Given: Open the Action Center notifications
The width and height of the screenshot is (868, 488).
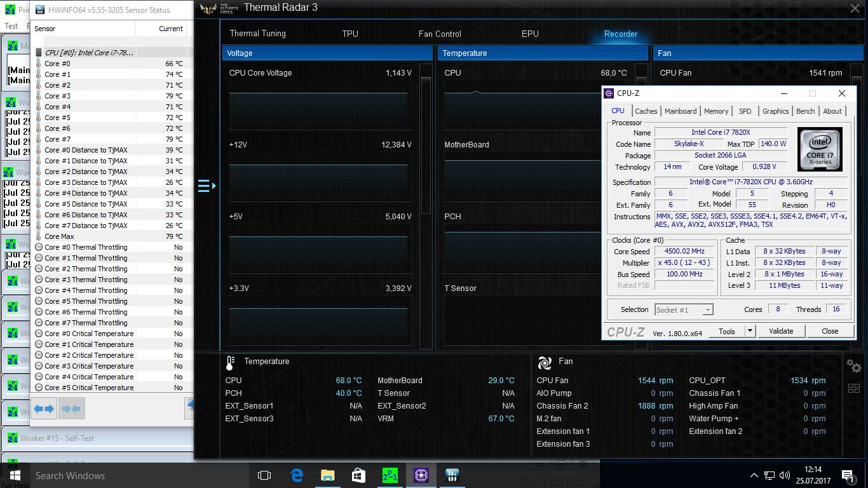Looking at the screenshot, I should pyautogui.click(x=847, y=475).
